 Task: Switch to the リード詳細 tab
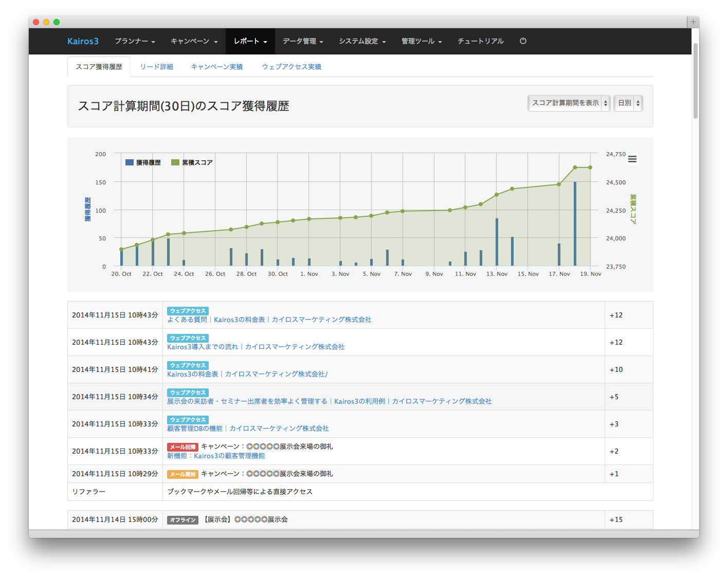point(157,67)
